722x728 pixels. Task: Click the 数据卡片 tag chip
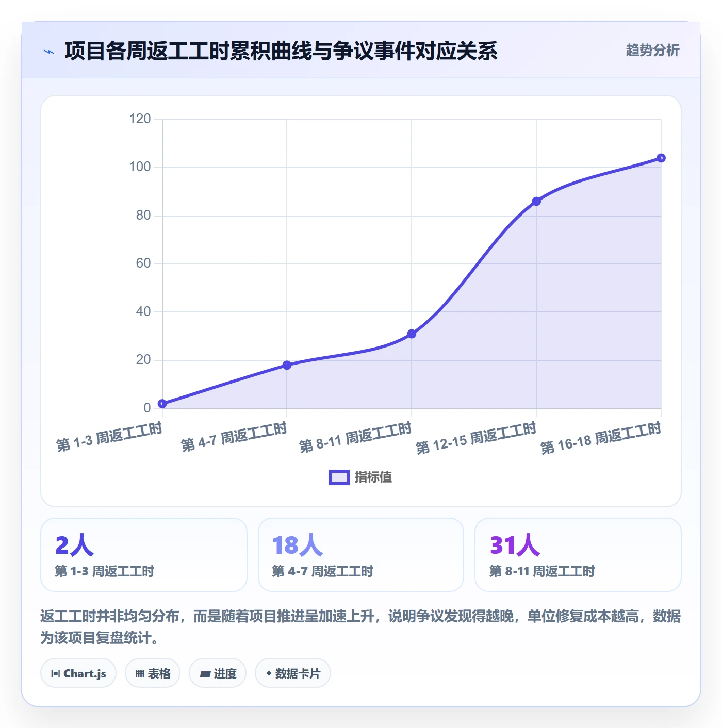(293, 673)
